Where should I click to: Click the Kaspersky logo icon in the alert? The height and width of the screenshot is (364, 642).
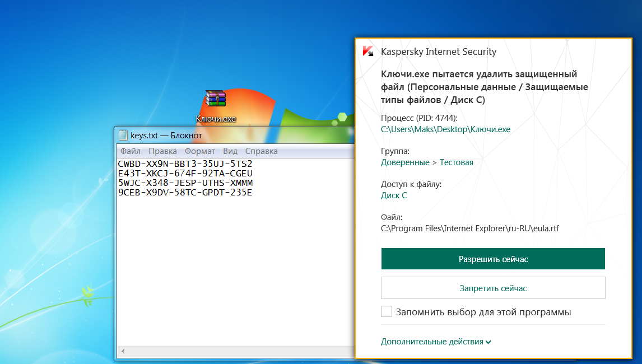point(368,52)
